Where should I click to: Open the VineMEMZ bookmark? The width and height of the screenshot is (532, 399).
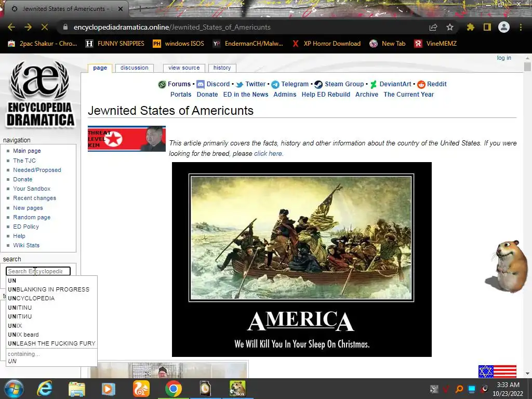click(x=435, y=44)
